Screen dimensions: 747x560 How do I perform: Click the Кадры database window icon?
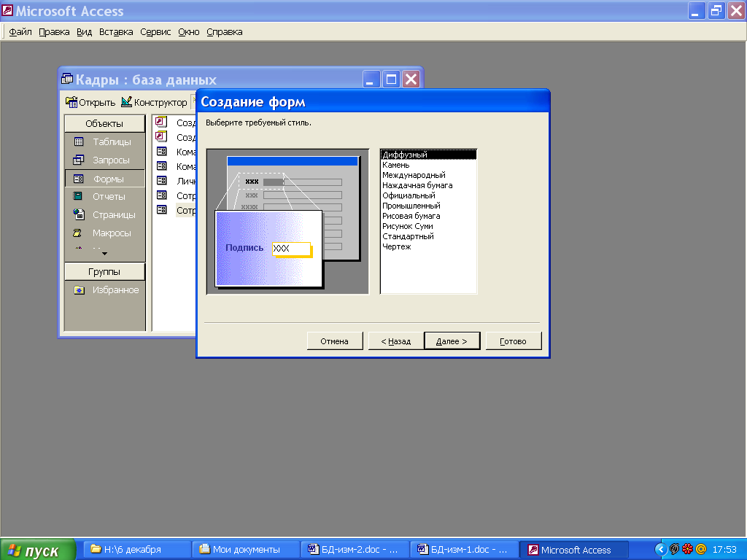click(67, 79)
